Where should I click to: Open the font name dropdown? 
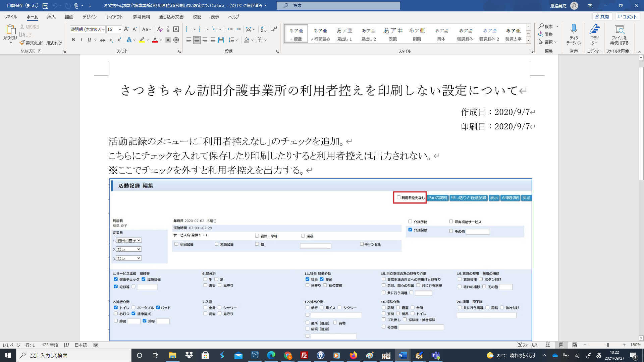click(104, 29)
